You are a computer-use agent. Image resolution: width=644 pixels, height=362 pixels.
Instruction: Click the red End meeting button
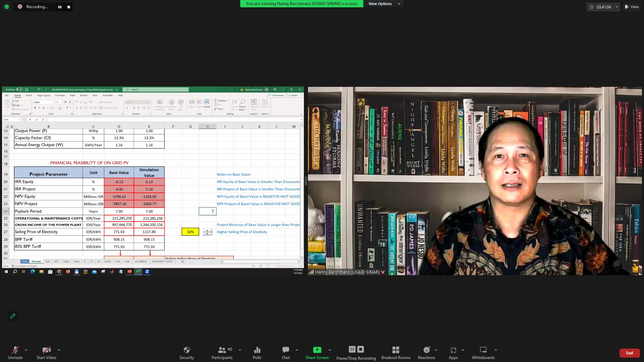tap(630, 353)
